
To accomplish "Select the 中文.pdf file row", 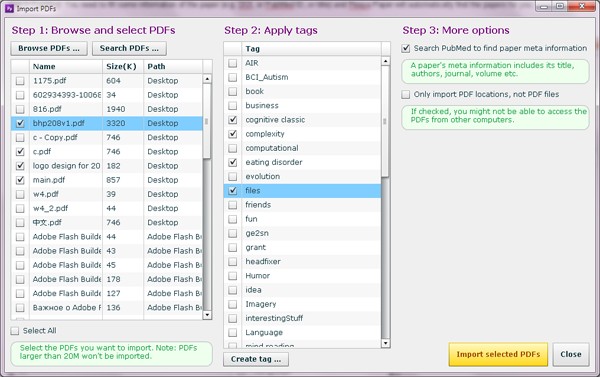I will click(x=107, y=222).
